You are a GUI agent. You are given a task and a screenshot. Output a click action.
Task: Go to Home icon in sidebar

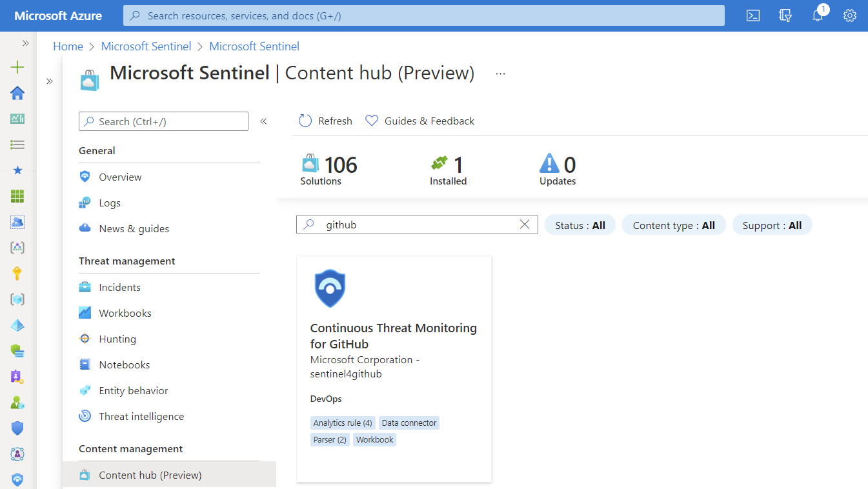tap(17, 93)
